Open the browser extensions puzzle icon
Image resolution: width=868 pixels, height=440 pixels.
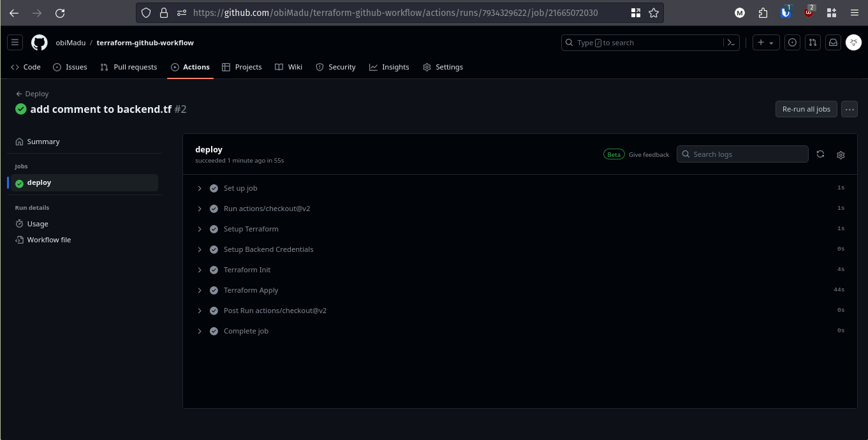coord(763,13)
